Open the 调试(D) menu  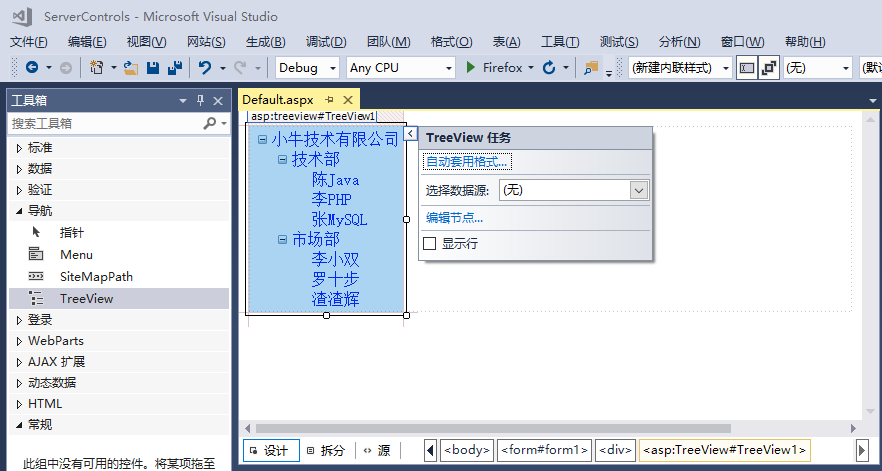[x=325, y=41]
